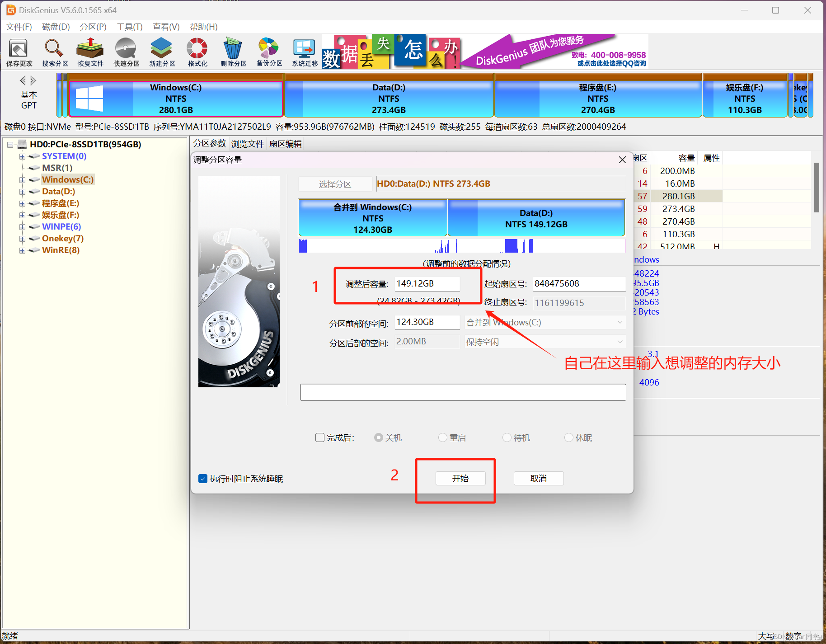The height and width of the screenshot is (644, 826).
Task: Click the 选择分区 button
Action: [x=335, y=184]
